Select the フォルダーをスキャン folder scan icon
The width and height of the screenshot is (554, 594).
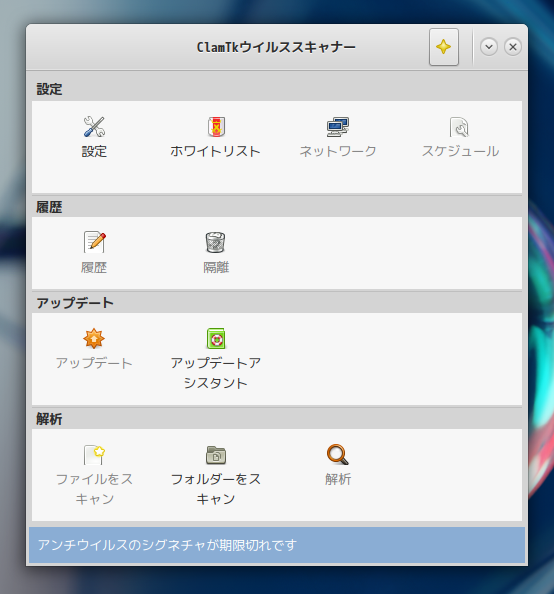pos(216,455)
